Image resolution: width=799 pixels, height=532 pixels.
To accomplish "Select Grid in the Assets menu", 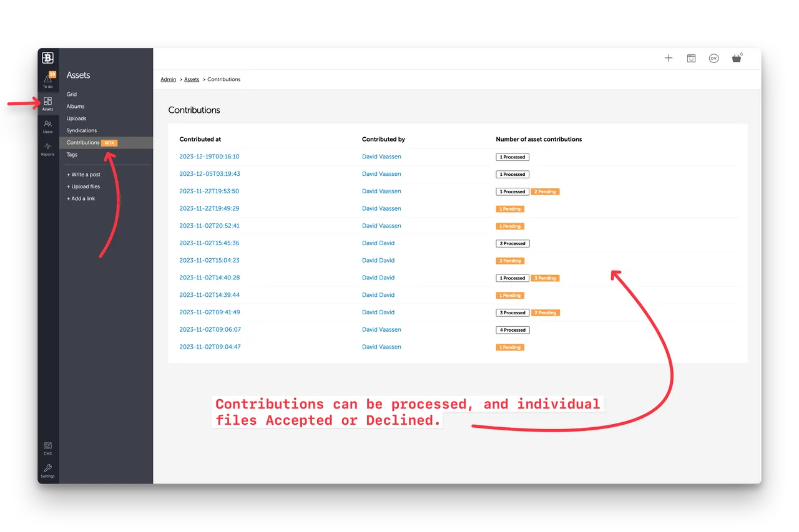I will [72, 94].
